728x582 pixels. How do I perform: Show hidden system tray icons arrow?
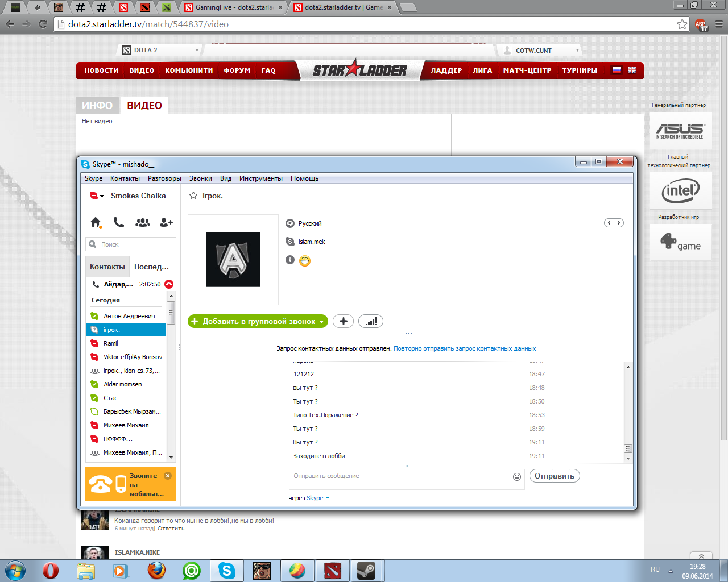pos(671,571)
